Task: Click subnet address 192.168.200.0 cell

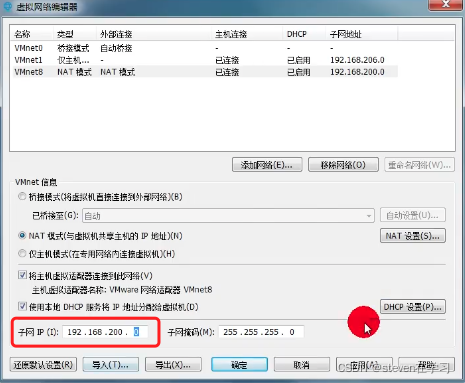Action: point(357,72)
